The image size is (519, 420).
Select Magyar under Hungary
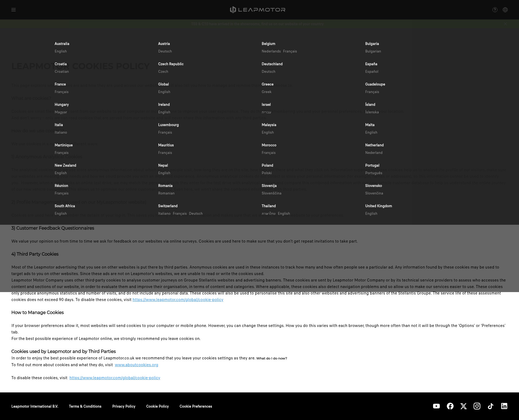tap(61, 112)
